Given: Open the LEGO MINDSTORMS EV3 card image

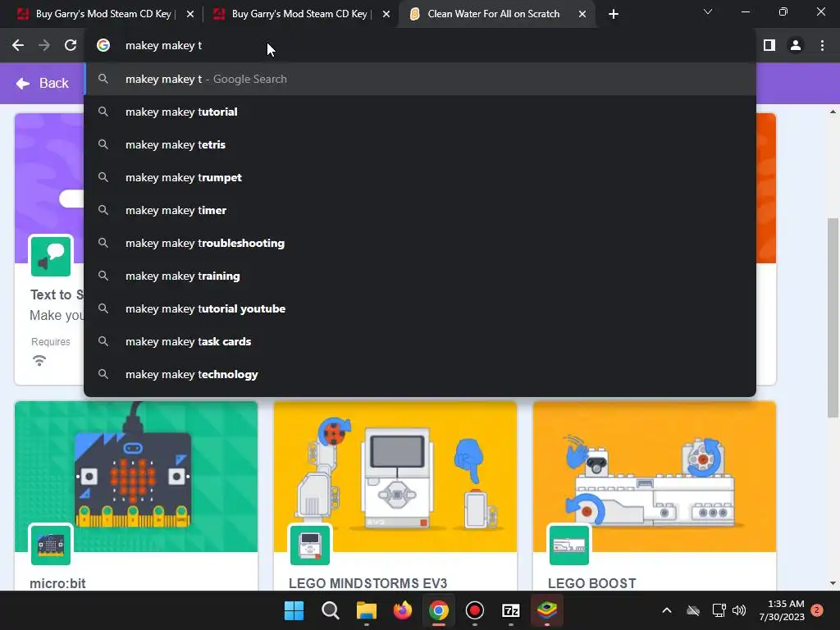Looking at the screenshot, I should [395, 477].
